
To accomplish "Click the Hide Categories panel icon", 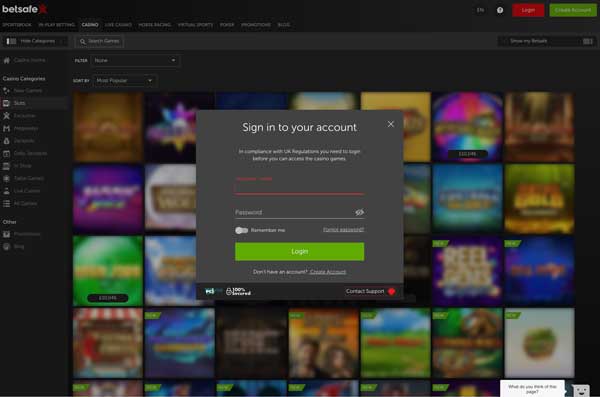I will tap(11, 41).
